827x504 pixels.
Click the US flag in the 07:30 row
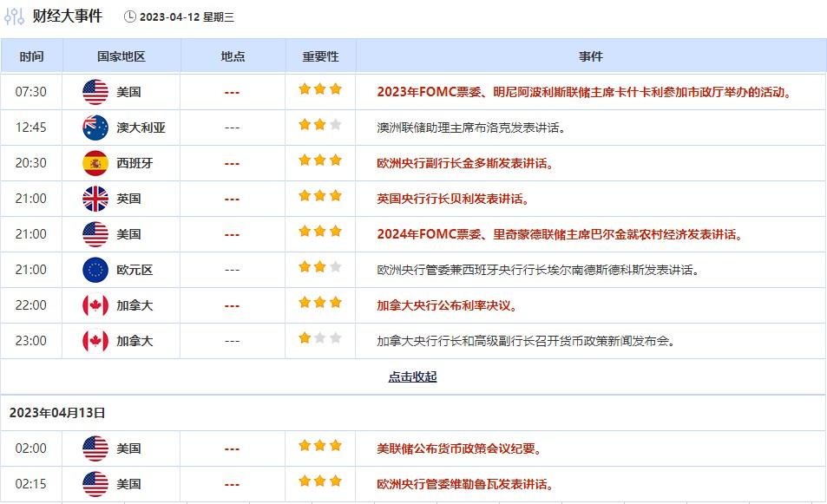click(x=95, y=92)
